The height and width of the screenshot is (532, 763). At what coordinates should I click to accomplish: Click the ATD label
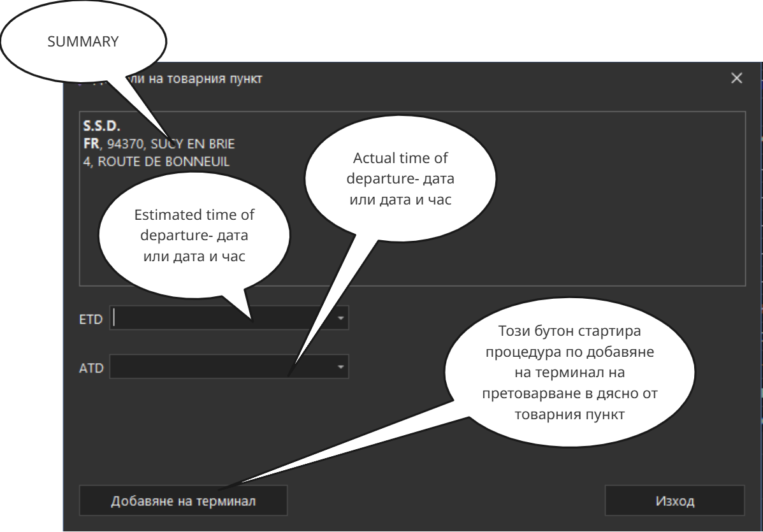click(91, 368)
